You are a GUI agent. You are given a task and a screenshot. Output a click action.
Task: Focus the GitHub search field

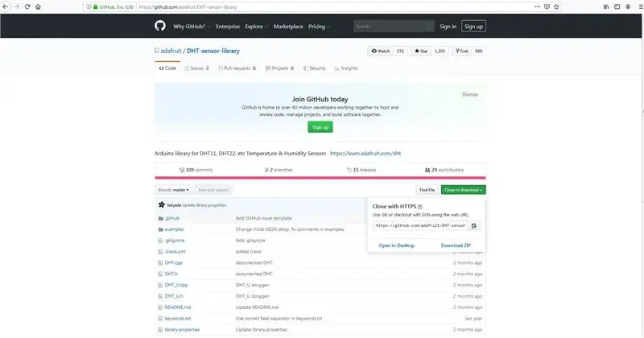pyautogui.click(x=394, y=27)
